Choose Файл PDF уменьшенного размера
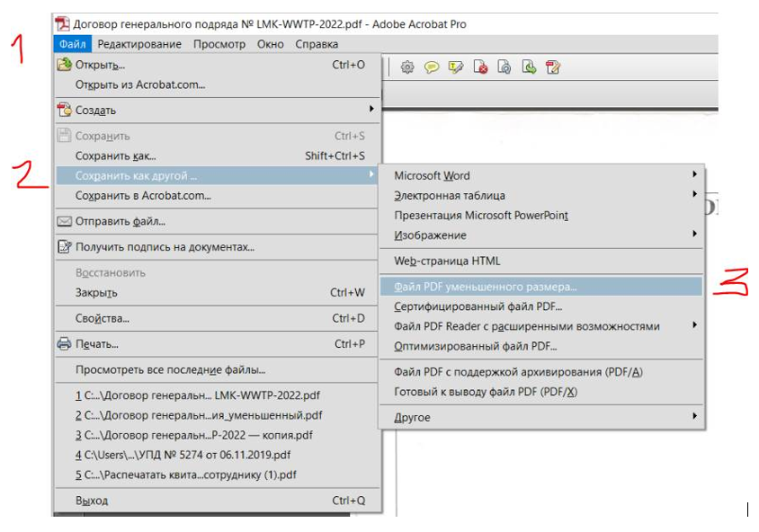This screenshot has height=532, width=759. point(541,287)
